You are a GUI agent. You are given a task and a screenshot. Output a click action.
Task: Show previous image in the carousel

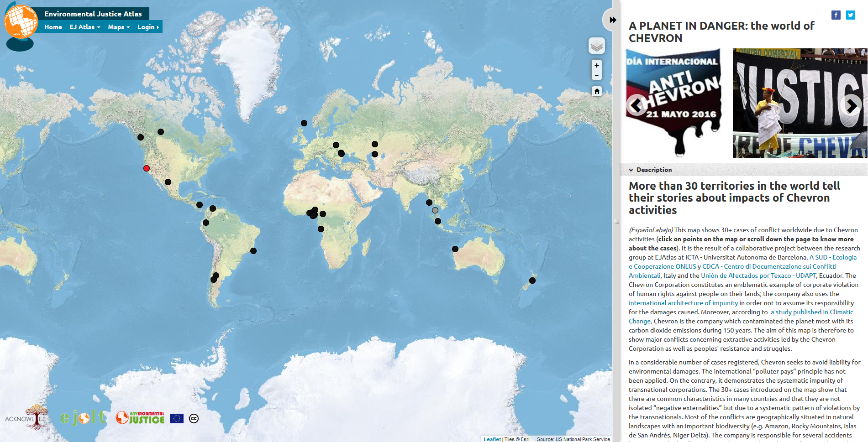(636, 105)
